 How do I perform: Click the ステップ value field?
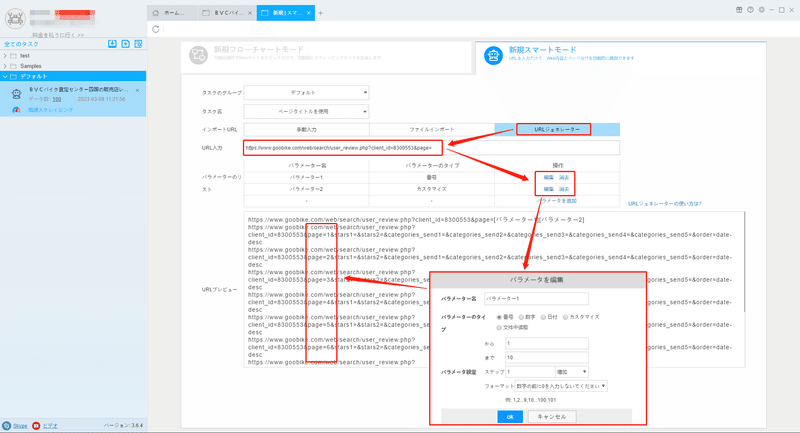[530, 372]
